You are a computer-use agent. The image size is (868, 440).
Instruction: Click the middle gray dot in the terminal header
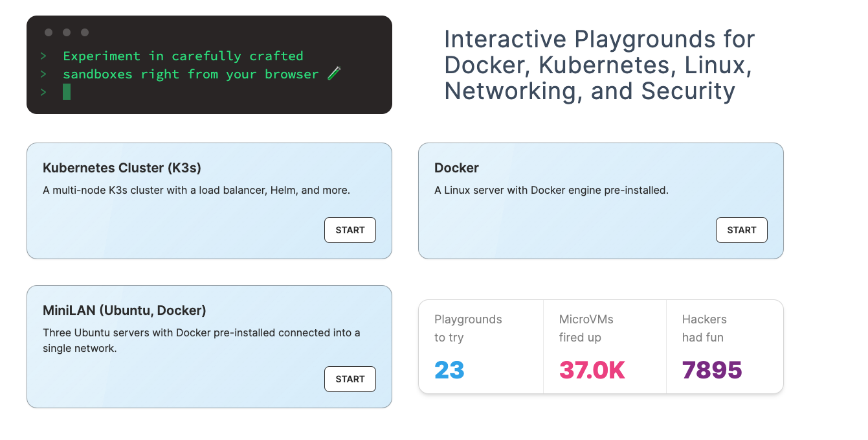point(67,32)
